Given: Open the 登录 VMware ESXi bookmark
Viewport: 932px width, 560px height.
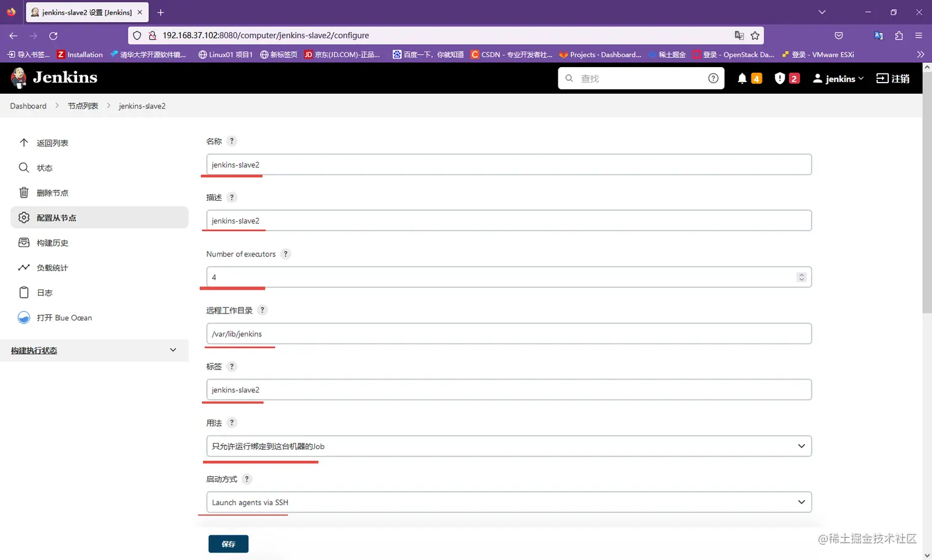Looking at the screenshot, I should pyautogui.click(x=818, y=54).
